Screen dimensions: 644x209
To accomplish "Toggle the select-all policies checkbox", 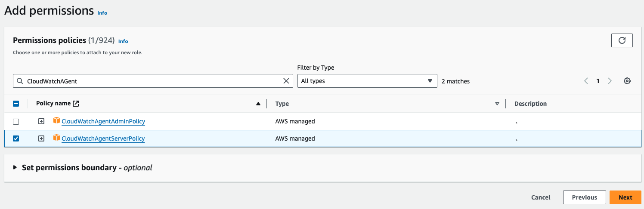I will click(x=16, y=104).
